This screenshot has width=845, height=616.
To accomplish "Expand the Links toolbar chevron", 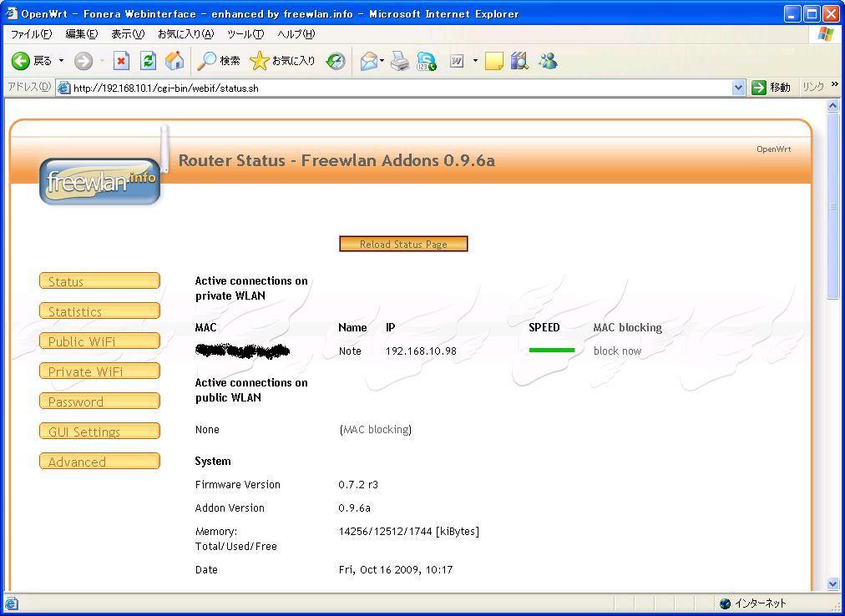I will click(x=835, y=84).
